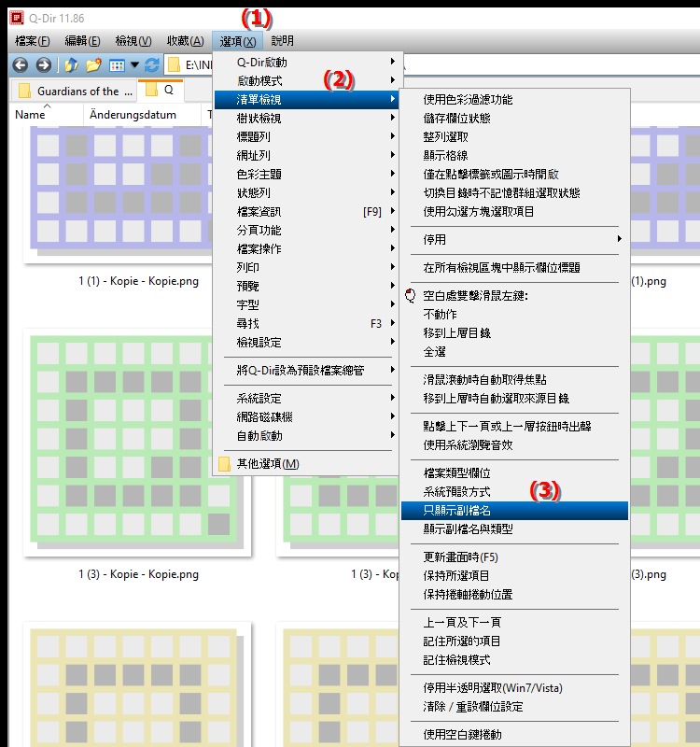This screenshot has width=700, height=747.
Task: Open the 說明 menu
Action: point(283,41)
